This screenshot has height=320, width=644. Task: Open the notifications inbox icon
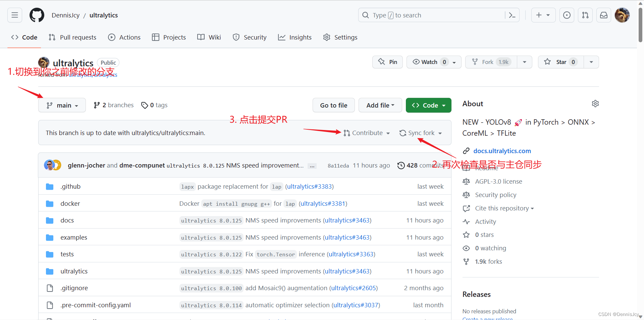click(604, 15)
